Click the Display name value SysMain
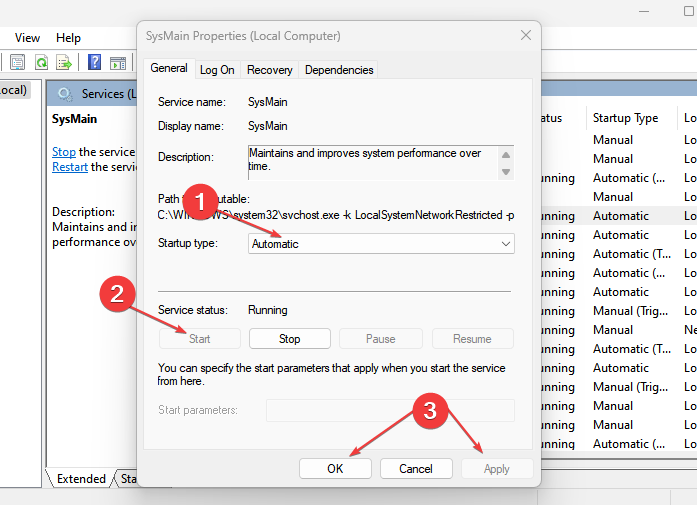697x505 pixels. (268, 126)
